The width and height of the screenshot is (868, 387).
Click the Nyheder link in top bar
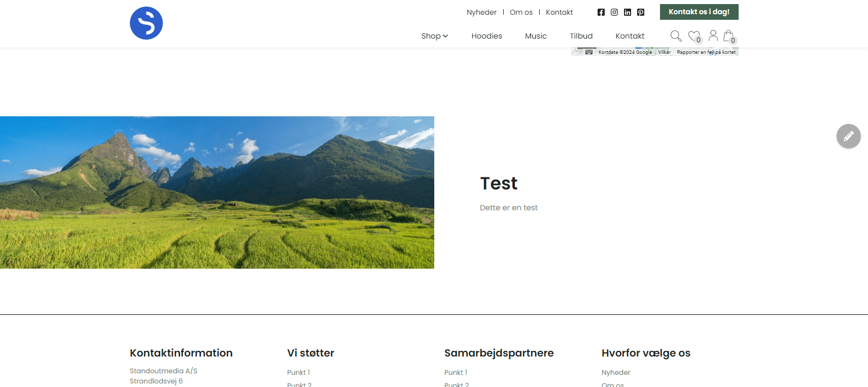click(x=481, y=12)
